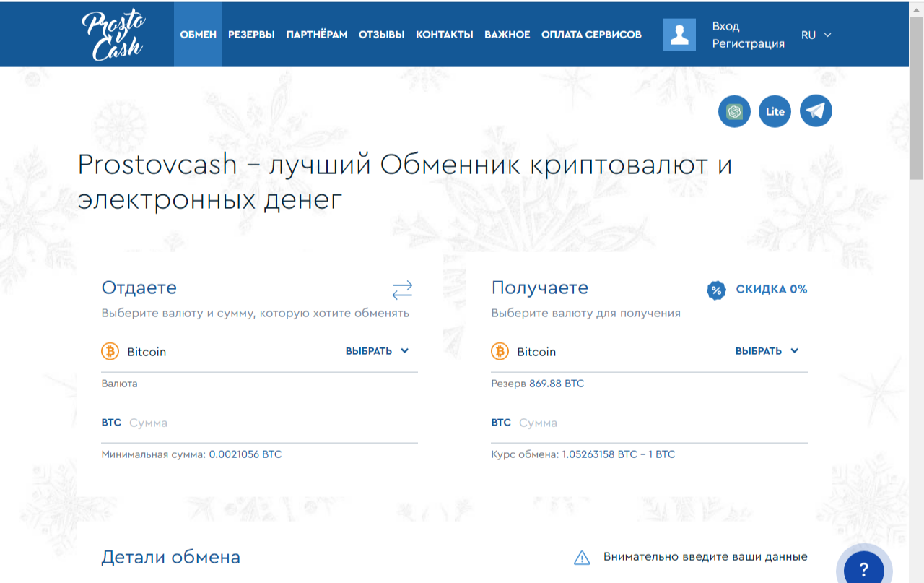Click the discount percent badge icon
The width and height of the screenshot is (924, 583).
(716, 290)
